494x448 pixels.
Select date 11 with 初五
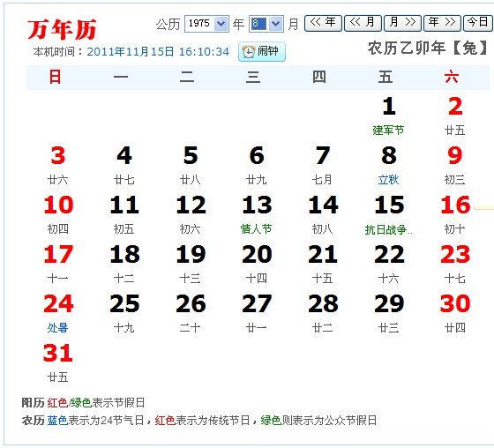point(124,215)
